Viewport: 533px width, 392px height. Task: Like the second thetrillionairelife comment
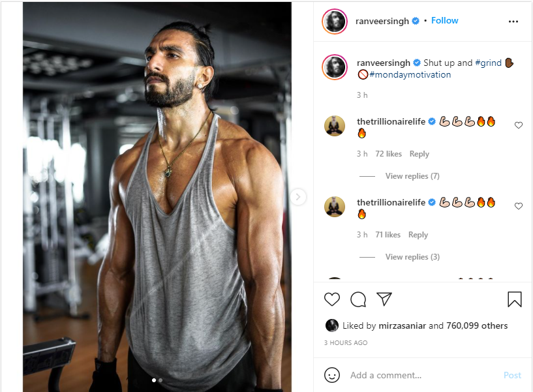[519, 206]
